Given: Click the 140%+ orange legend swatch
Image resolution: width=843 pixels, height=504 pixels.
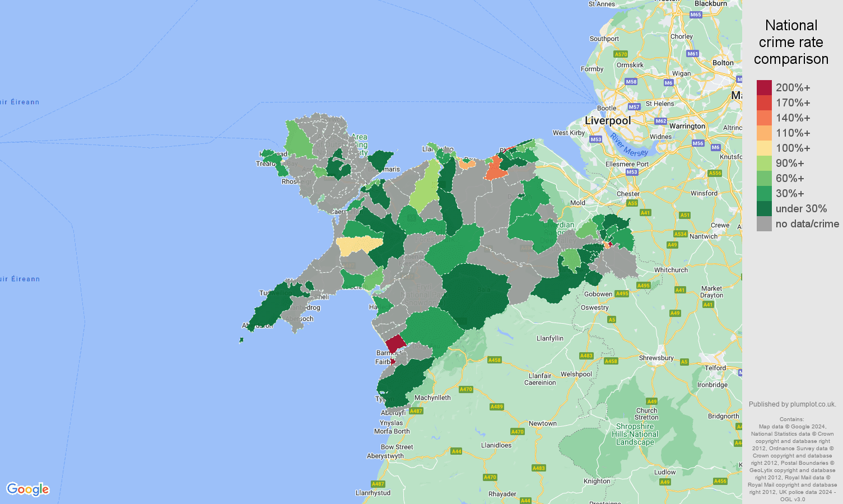Looking at the screenshot, I should coord(764,118).
